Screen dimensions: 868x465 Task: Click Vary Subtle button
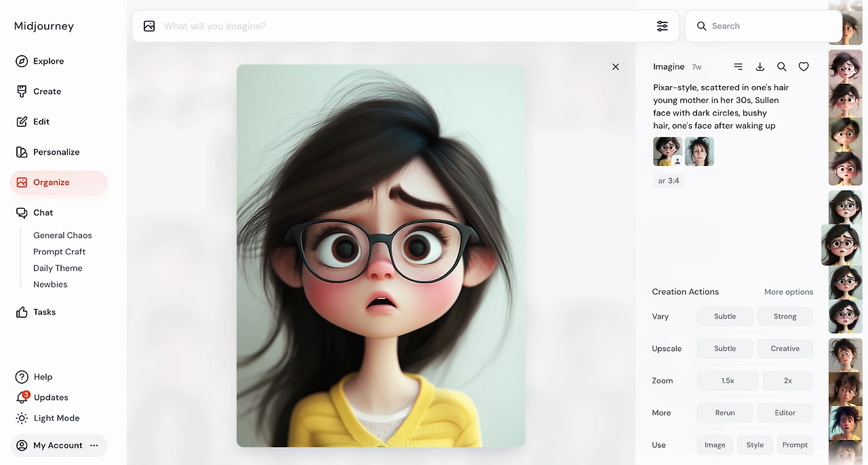[725, 317]
